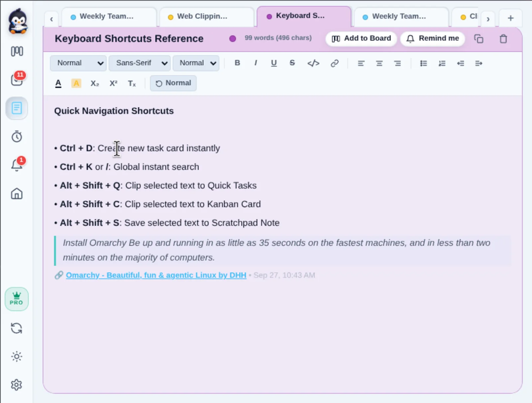Screen dimensions: 532x403
Task: Align text right
Action: point(397,63)
